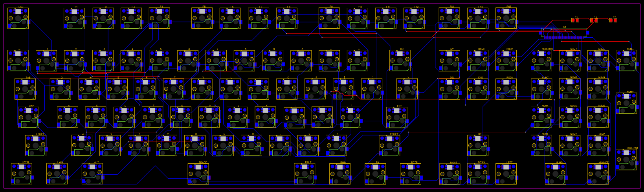
Task: Click the F10 switch footprint
Action: tap(358, 18)
